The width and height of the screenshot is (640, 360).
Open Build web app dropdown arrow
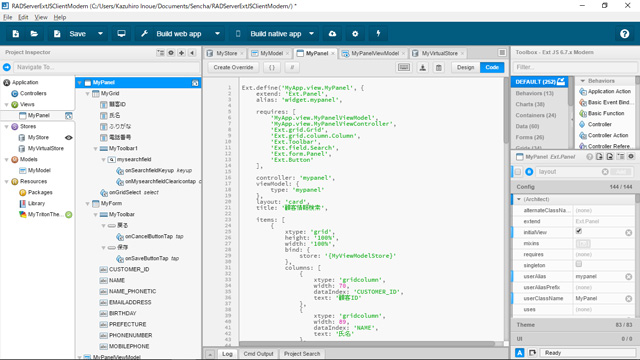pos(218,34)
